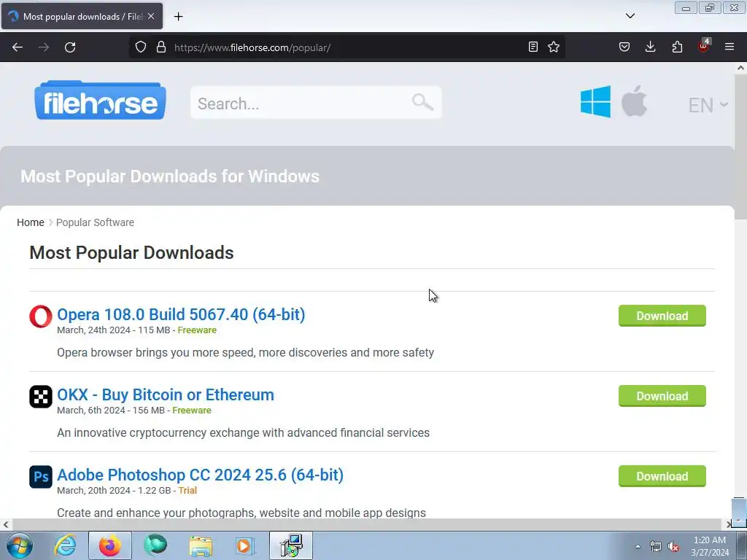This screenshot has width=747, height=560.
Task: Select Firefox in the taskbar
Action: (x=109, y=545)
